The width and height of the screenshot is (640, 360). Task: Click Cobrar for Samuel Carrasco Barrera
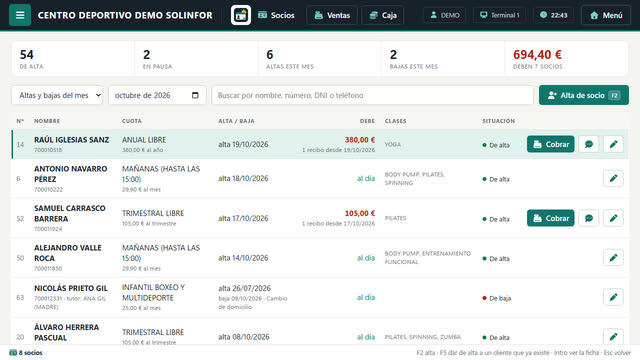[551, 218]
